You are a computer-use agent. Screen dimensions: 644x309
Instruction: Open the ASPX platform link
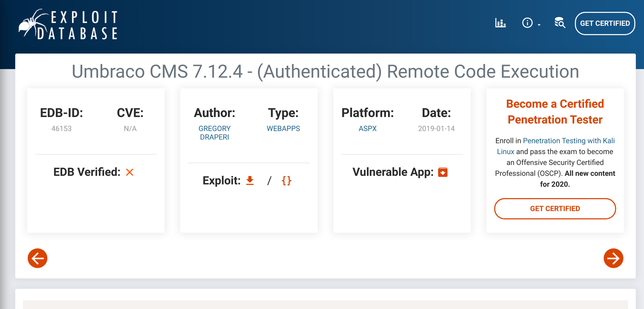tap(367, 129)
